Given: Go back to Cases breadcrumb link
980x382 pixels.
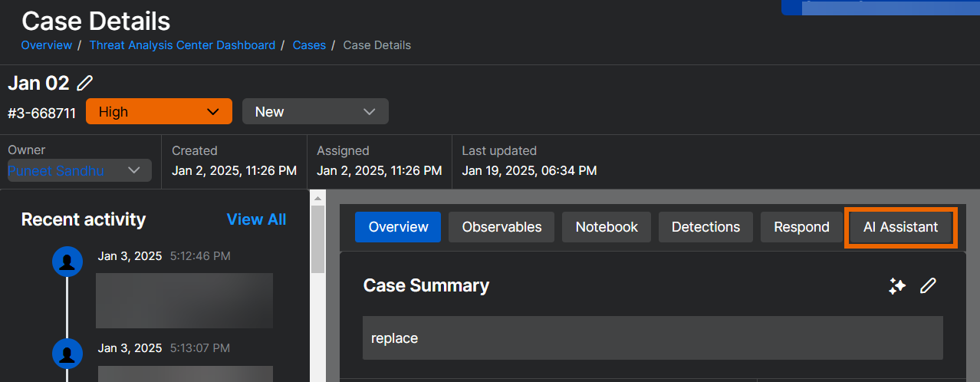Looking at the screenshot, I should pyautogui.click(x=309, y=45).
